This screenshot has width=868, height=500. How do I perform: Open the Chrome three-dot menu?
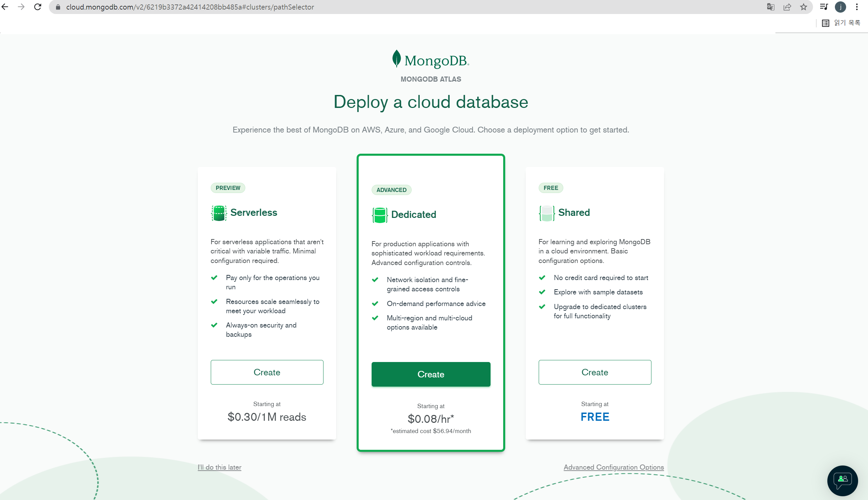click(857, 7)
